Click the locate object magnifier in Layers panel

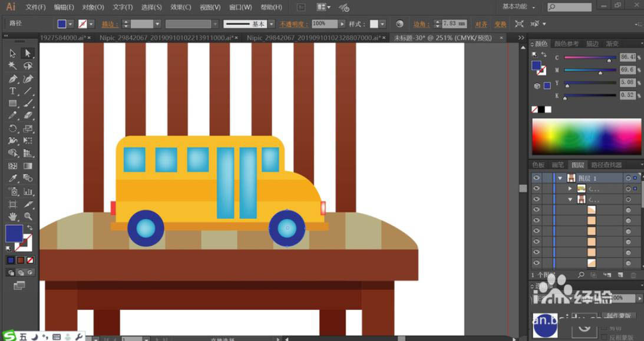tap(581, 275)
